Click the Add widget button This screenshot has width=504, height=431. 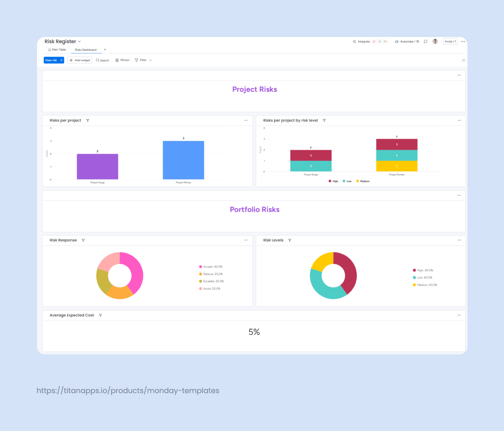tap(80, 60)
